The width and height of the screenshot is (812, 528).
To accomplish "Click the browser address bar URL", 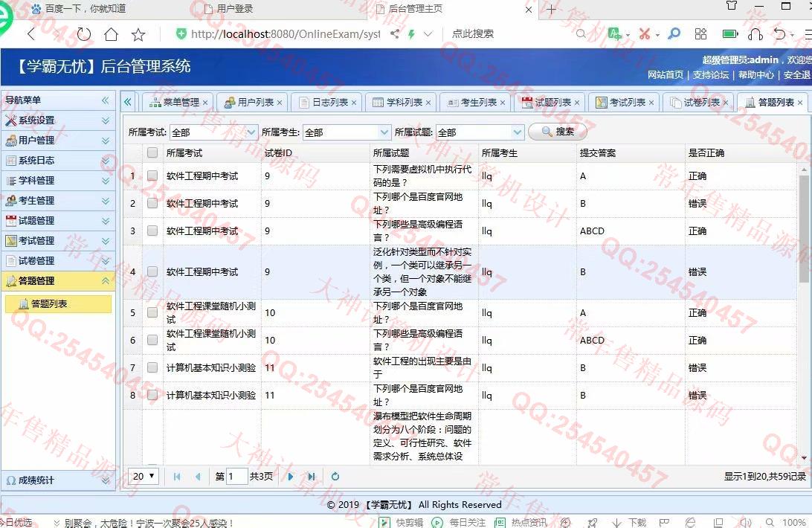I will coord(286,34).
